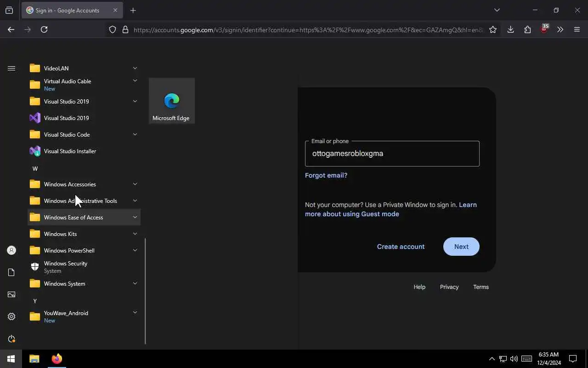Screen dimensions: 588x368
Task: Click the Y letter header
Action: tap(35, 301)
